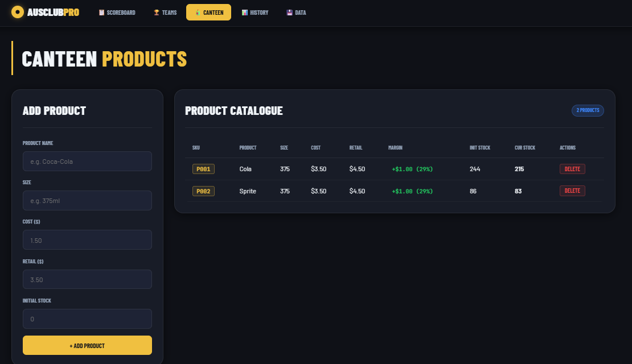
Task: Delete the Cola product row
Action: (x=572, y=169)
